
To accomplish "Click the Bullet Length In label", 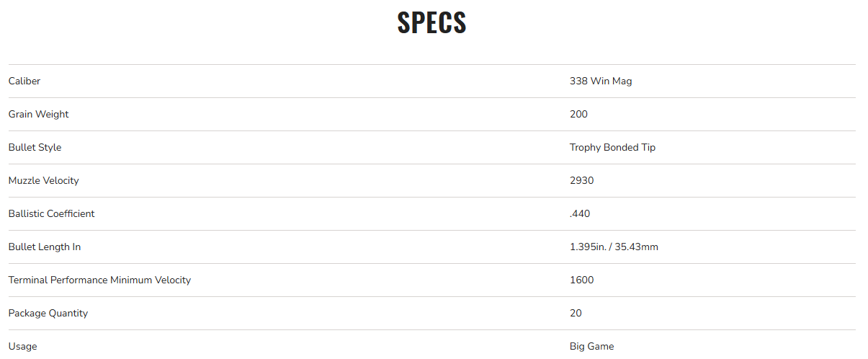I will [45, 247].
